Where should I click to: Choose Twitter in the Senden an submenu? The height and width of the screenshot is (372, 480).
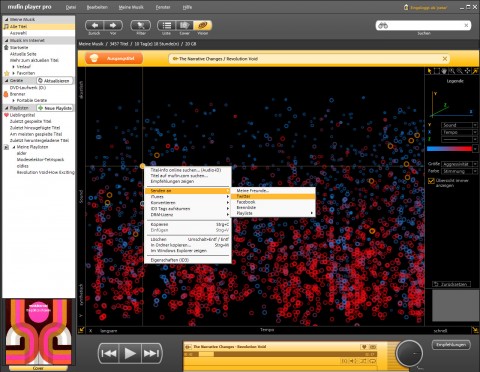tap(273, 196)
